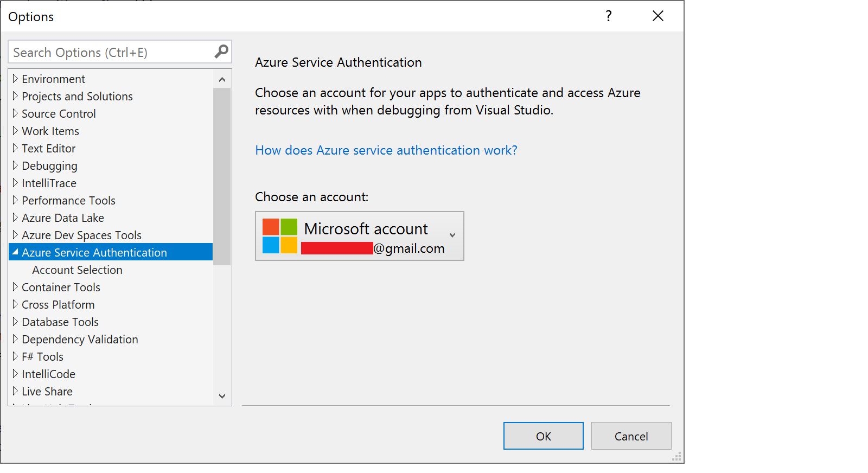Collapse the Azure Service Authentication node
Viewport: 868px width, 473px height.
15,252
